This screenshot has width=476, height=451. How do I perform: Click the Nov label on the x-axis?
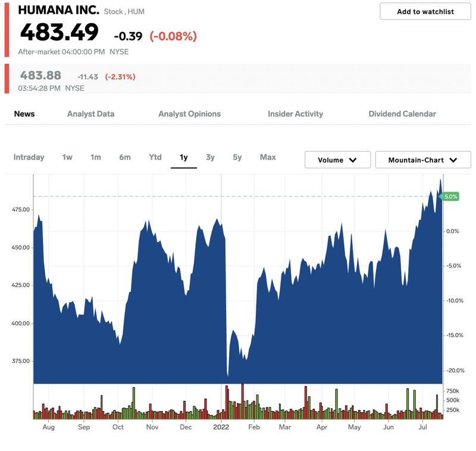pos(152,427)
